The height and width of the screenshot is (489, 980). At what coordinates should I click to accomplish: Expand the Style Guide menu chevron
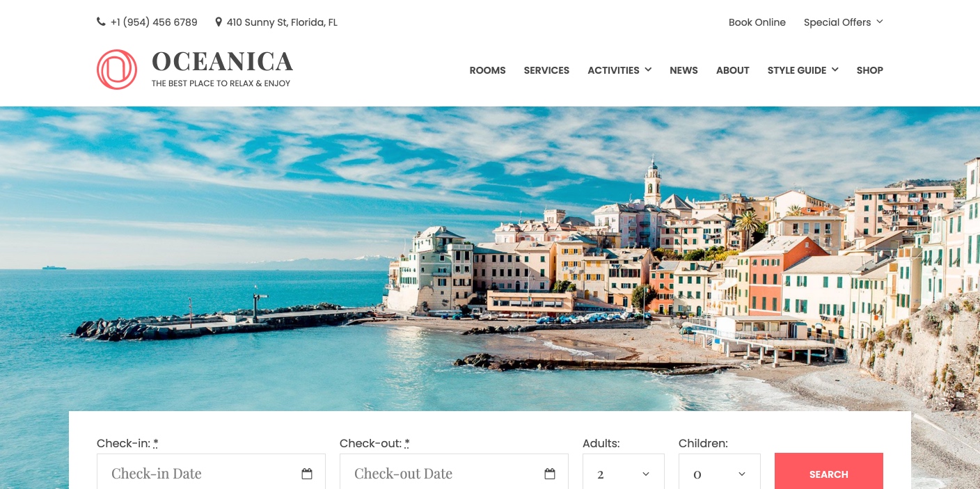point(835,70)
